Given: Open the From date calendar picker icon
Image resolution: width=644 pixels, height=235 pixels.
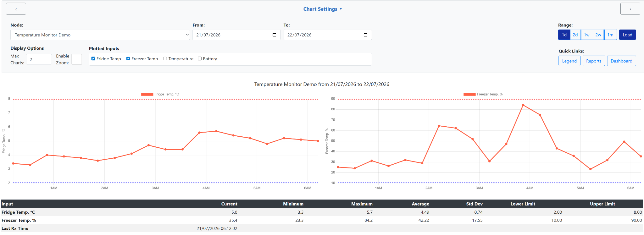Looking at the screenshot, I should click(274, 35).
